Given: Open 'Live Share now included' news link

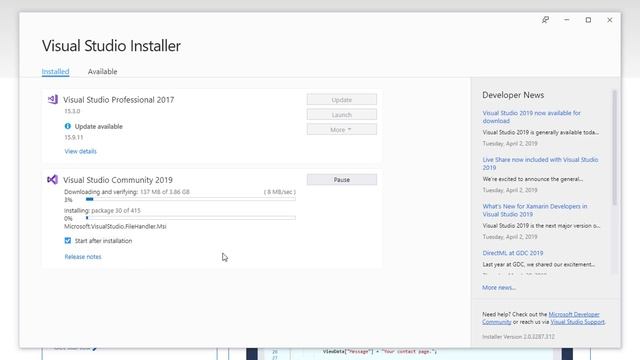Looking at the screenshot, I should pyautogui.click(x=540, y=163).
